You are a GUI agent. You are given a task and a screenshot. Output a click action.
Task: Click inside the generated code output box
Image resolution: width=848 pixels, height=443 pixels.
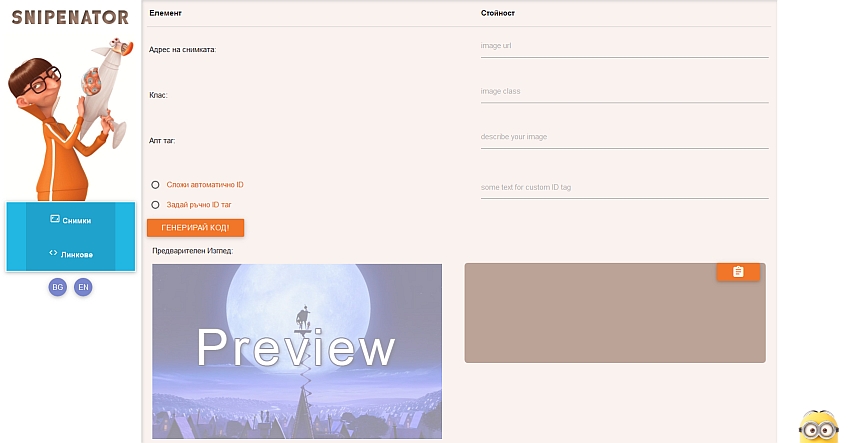[x=615, y=313]
